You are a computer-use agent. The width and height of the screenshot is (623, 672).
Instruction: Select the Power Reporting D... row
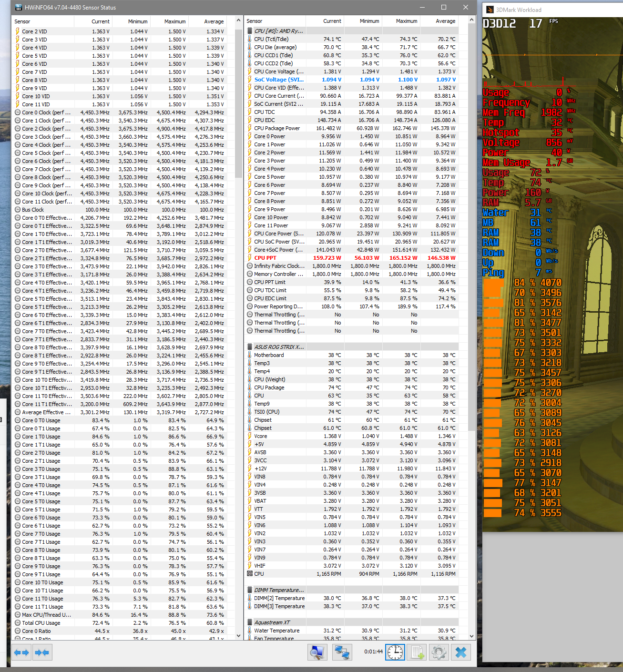click(x=352, y=306)
